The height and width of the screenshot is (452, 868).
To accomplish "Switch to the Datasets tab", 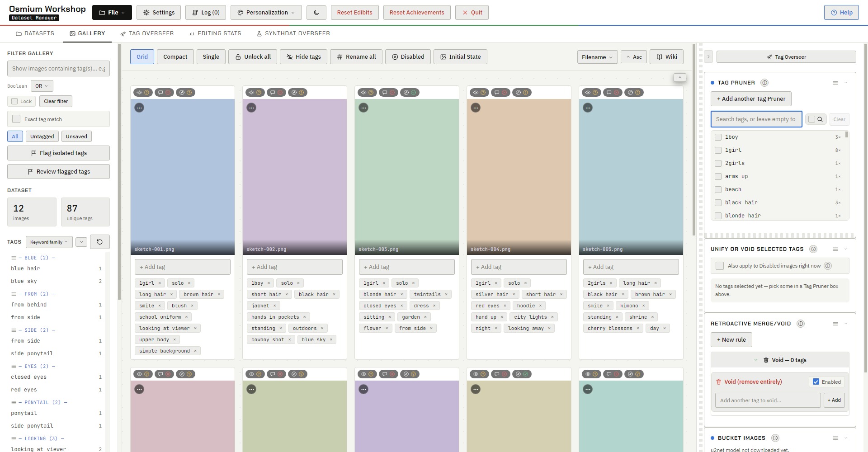I will (35, 33).
